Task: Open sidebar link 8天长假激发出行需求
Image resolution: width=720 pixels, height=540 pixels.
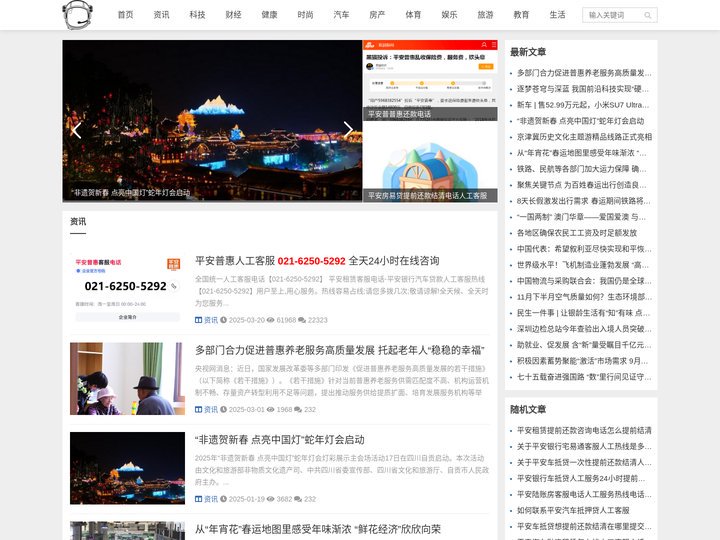Action: click(x=584, y=201)
